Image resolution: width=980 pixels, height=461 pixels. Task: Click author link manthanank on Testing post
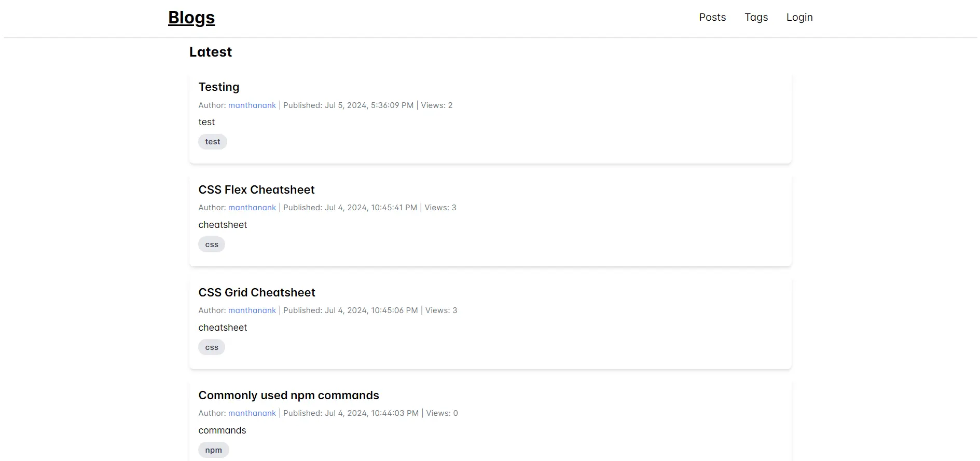click(x=252, y=105)
